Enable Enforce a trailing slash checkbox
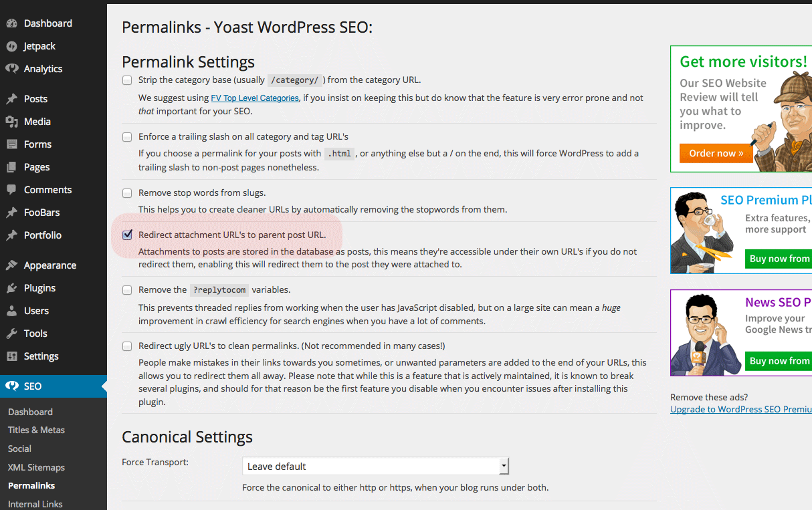Screen dimensions: 812x510 pyautogui.click(x=127, y=137)
